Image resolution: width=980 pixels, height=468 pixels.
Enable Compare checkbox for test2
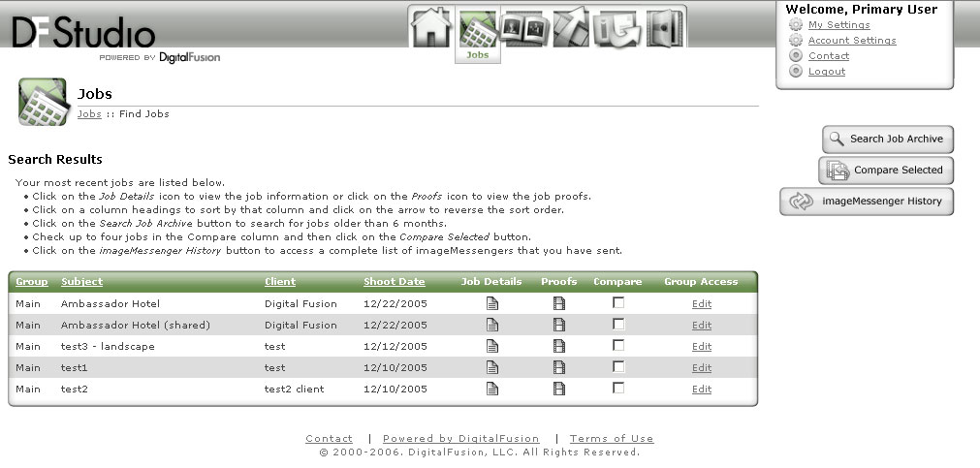(618, 388)
